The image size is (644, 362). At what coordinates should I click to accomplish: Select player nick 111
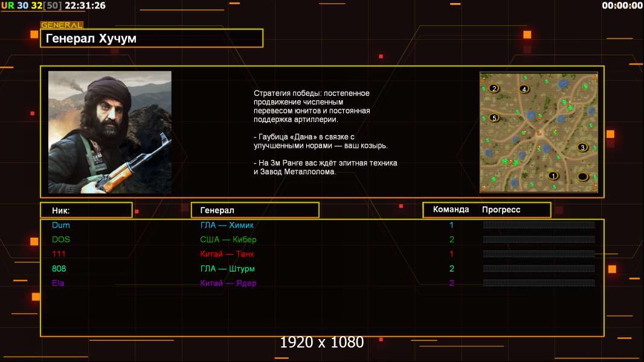(x=59, y=254)
